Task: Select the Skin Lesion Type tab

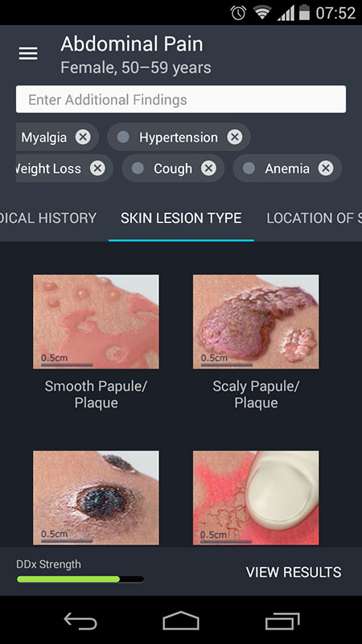Action: [x=181, y=218]
